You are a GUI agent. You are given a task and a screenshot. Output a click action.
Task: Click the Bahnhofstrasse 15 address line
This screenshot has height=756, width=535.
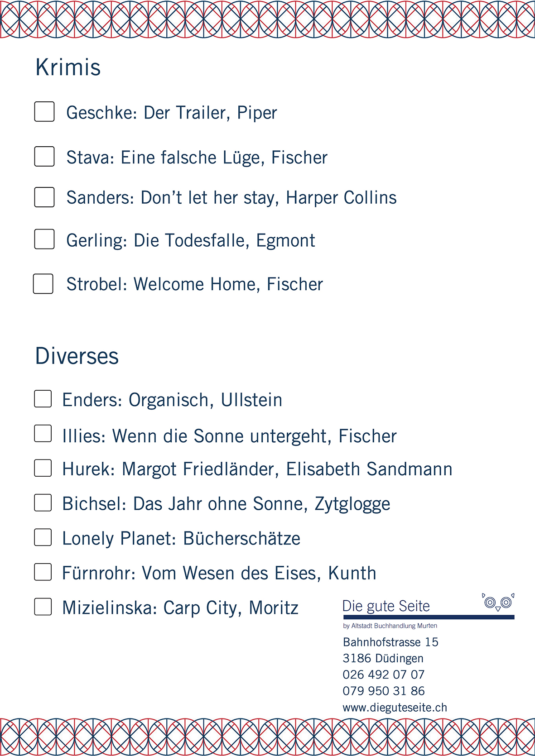pyautogui.click(x=390, y=642)
